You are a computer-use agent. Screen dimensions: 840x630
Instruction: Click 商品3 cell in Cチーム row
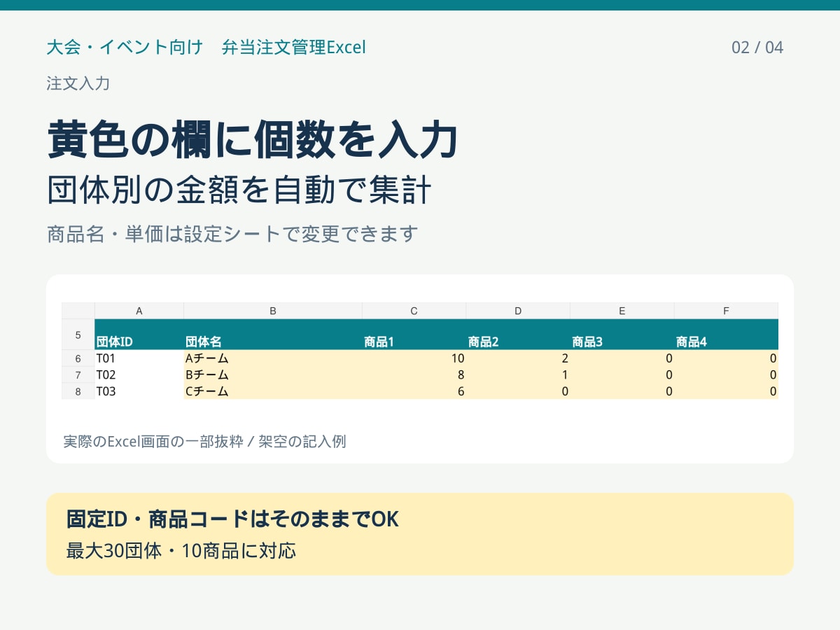(622, 391)
